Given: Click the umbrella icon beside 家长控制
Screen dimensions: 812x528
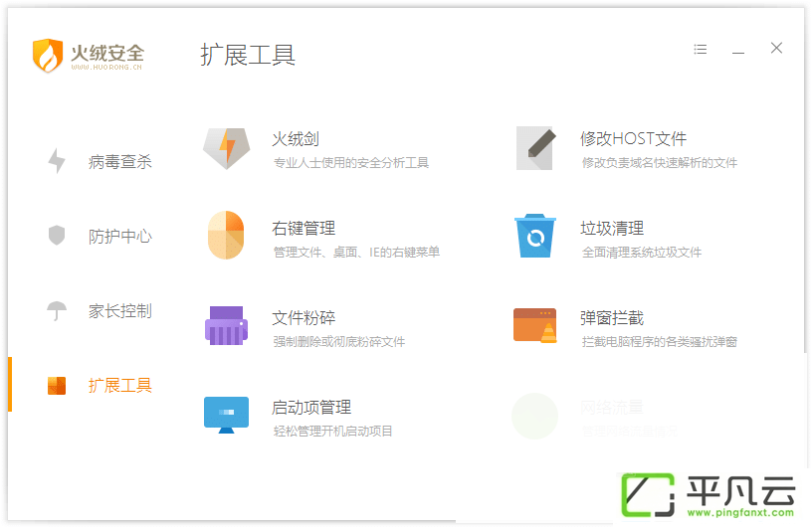Looking at the screenshot, I should coord(57,310).
